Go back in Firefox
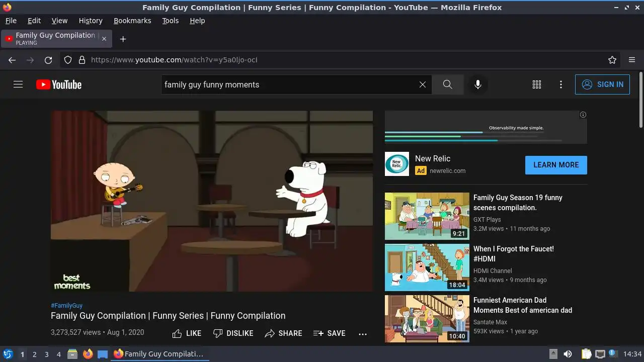 12,60
